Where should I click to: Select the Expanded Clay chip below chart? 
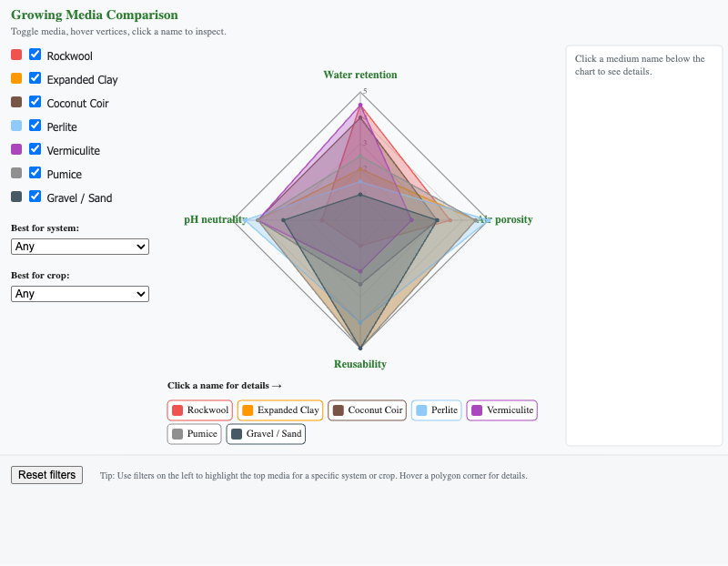pyautogui.click(x=280, y=410)
